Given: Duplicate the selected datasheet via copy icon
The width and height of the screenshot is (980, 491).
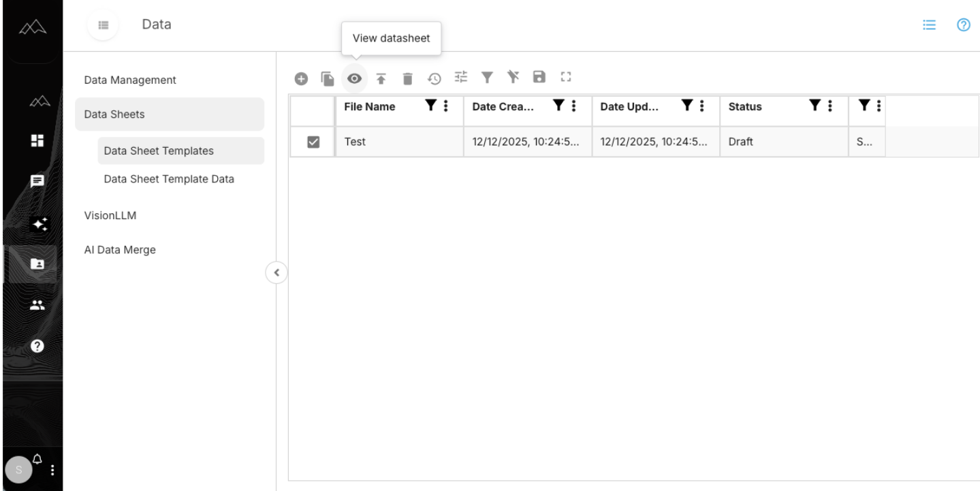Looking at the screenshot, I should click(x=328, y=78).
